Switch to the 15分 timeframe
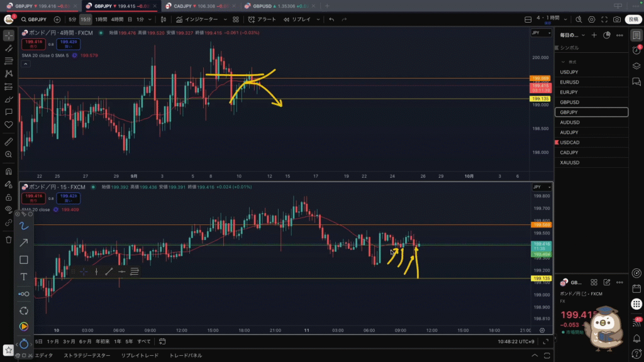Image resolution: width=644 pixels, height=362 pixels. [x=86, y=19]
